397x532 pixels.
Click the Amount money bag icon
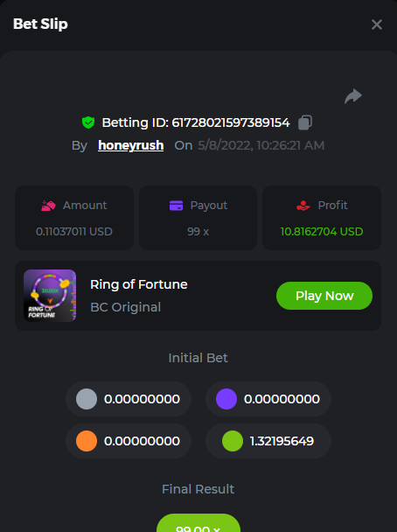click(x=48, y=206)
